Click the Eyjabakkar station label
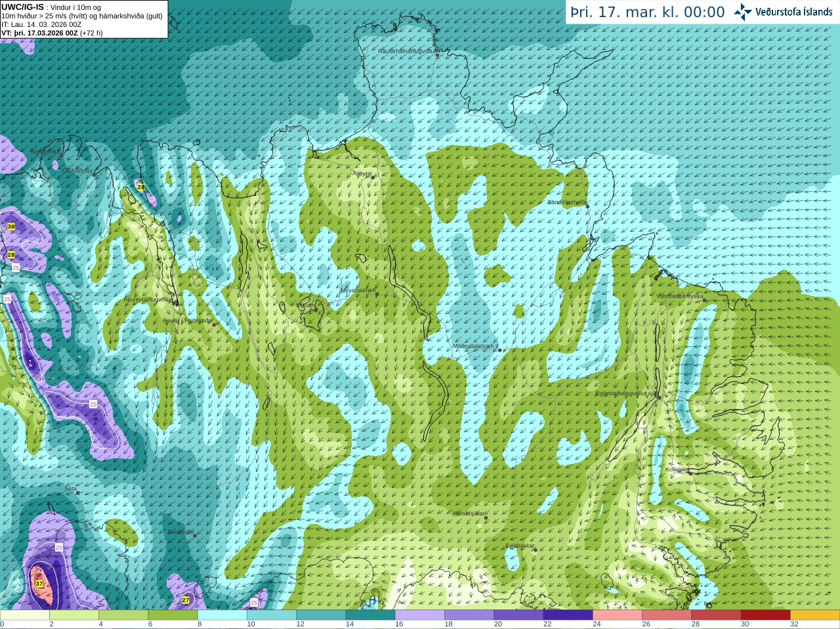This screenshot has height=629, width=840. point(520,546)
